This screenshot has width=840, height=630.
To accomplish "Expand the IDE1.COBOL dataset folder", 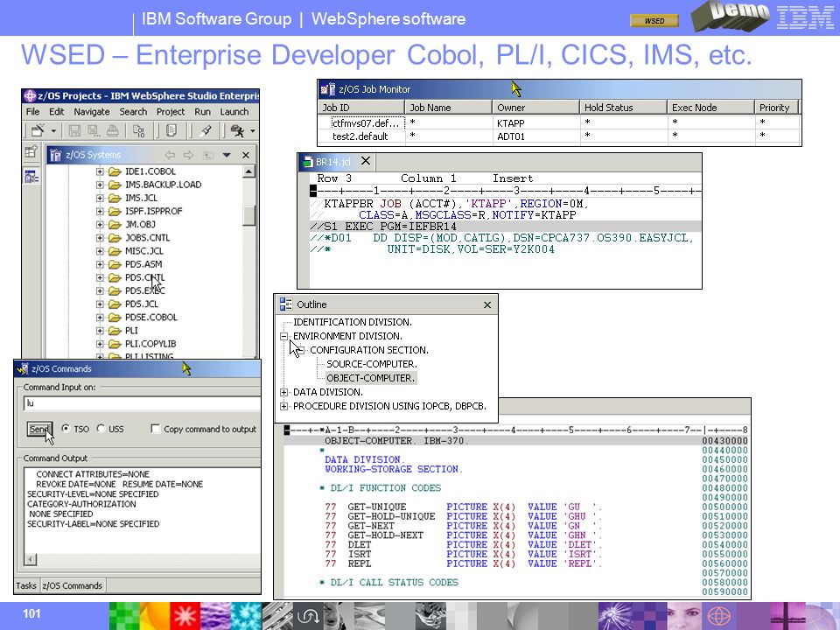I will coord(100,171).
